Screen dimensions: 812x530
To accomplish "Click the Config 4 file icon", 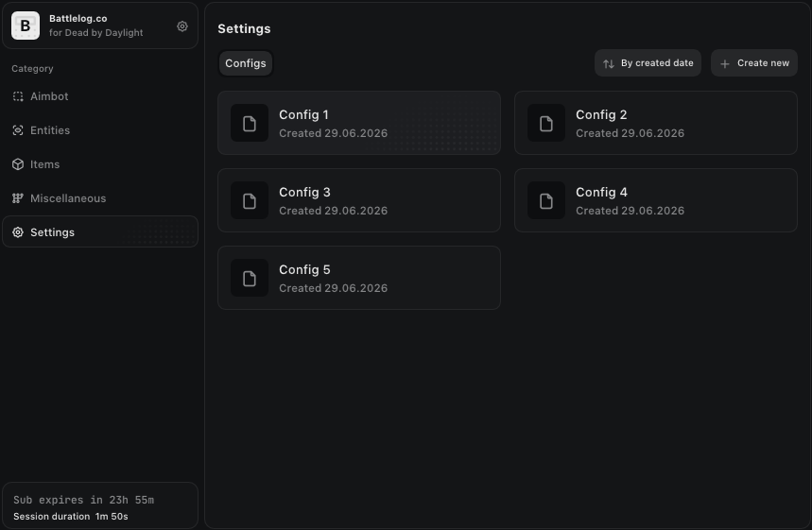I will click(546, 201).
